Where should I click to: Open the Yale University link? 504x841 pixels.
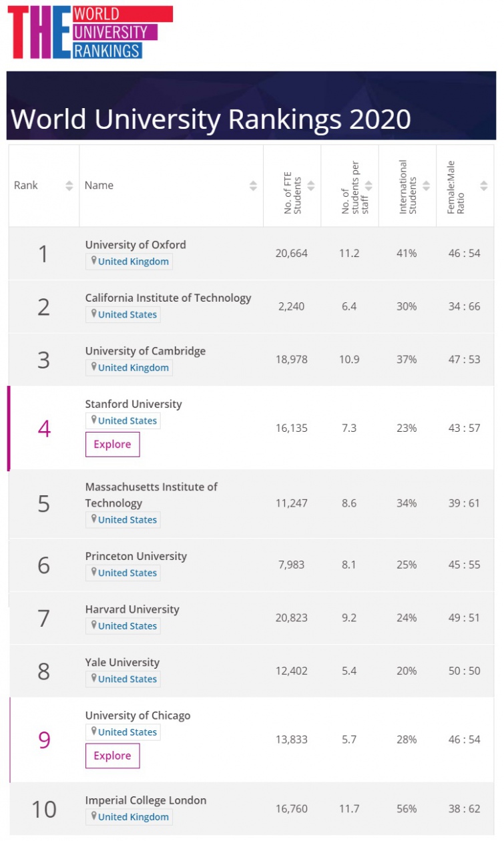122,662
